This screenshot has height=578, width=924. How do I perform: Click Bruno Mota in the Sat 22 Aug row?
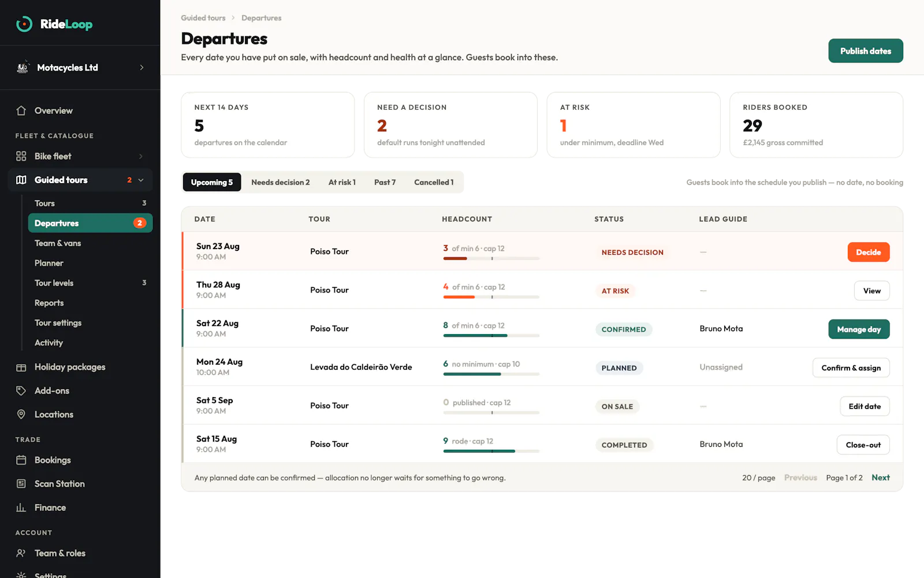tap(721, 328)
